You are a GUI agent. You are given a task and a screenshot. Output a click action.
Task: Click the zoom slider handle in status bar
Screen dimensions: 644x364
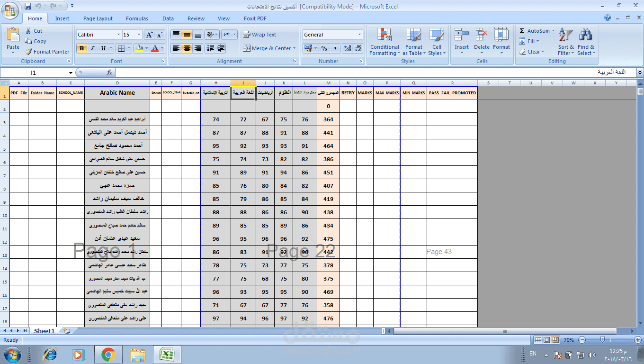(x=602, y=340)
